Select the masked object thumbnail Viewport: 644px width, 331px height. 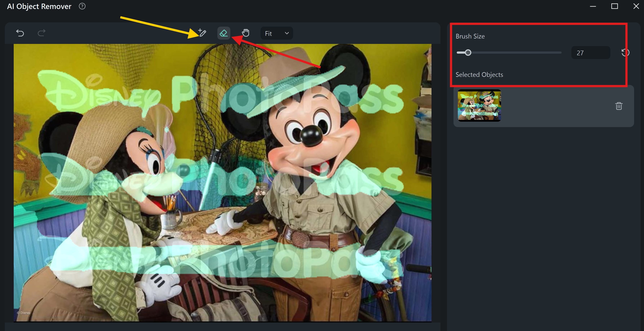[x=479, y=106]
